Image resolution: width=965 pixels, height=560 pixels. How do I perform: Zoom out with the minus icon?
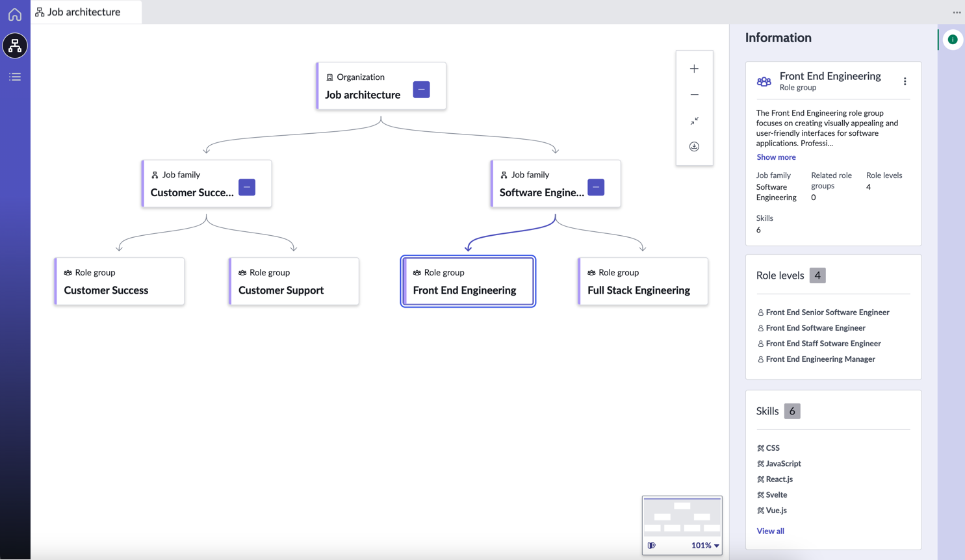(694, 95)
